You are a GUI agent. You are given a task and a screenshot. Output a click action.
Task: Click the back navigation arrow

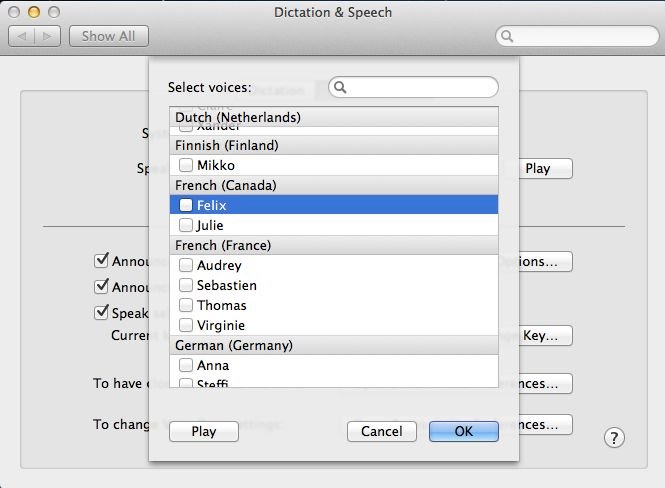tap(22, 36)
